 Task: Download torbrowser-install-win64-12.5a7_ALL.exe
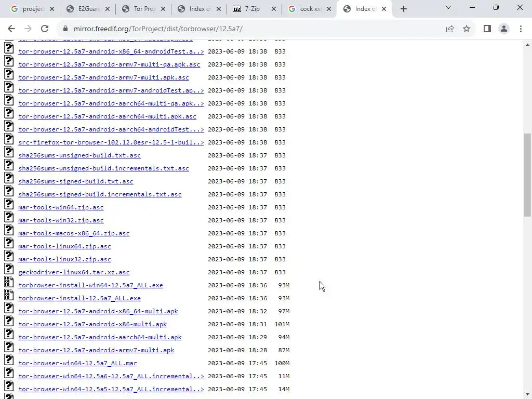[90, 285]
